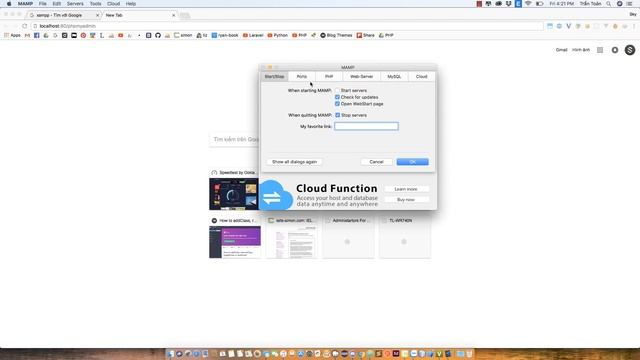The width and height of the screenshot is (640, 360).
Task: Click the Gmail link on New Tab page
Action: pyautogui.click(x=561, y=50)
